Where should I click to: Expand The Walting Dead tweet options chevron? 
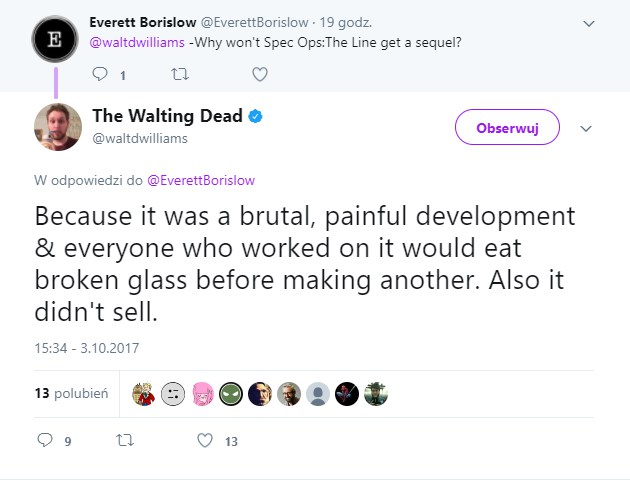click(587, 128)
